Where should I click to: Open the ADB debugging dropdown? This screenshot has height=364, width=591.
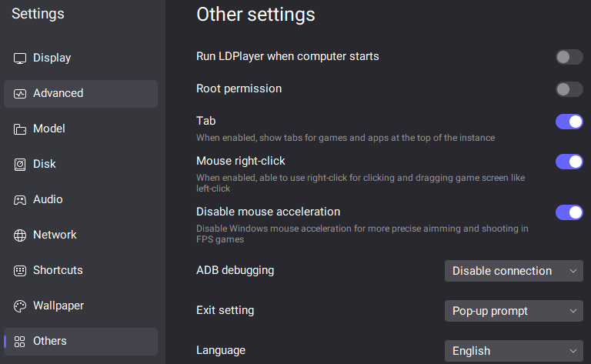pos(514,271)
